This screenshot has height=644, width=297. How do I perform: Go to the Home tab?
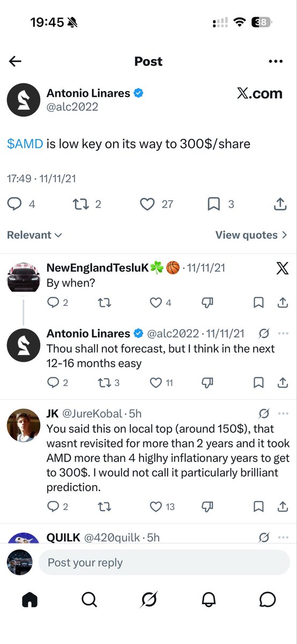tap(30, 600)
